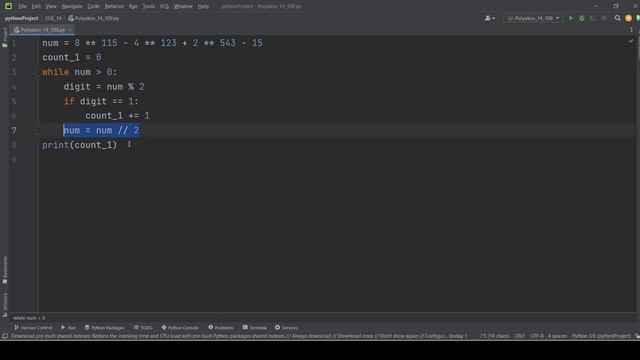Click the first line num = 8 ** 115 expression

tap(152, 43)
